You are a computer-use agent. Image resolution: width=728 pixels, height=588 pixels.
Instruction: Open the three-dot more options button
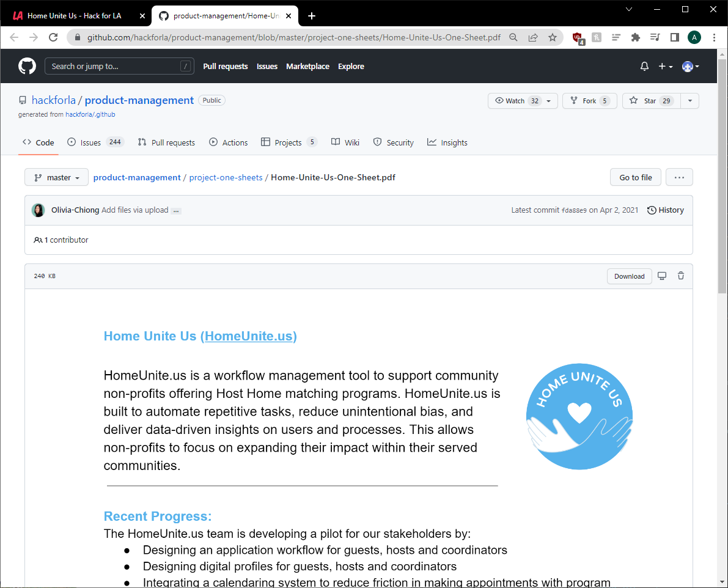[x=679, y=177]
